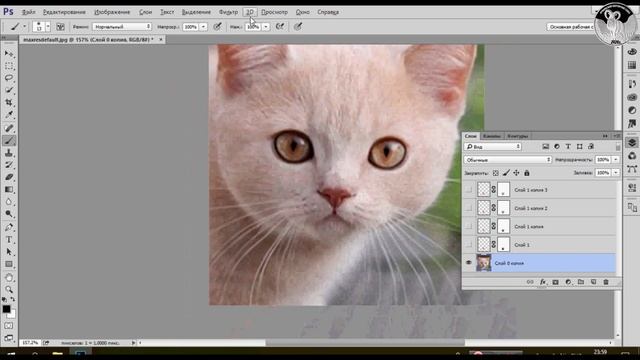This screenshot has height=360, width=640.
Task: Switch to the Каналы tab
Action: (x=491, y=136)
